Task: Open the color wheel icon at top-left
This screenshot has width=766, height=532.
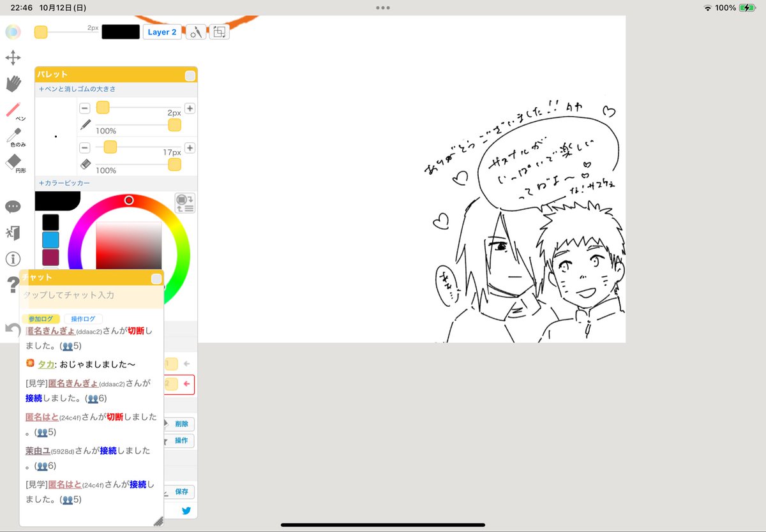Action: coord(13,32)
